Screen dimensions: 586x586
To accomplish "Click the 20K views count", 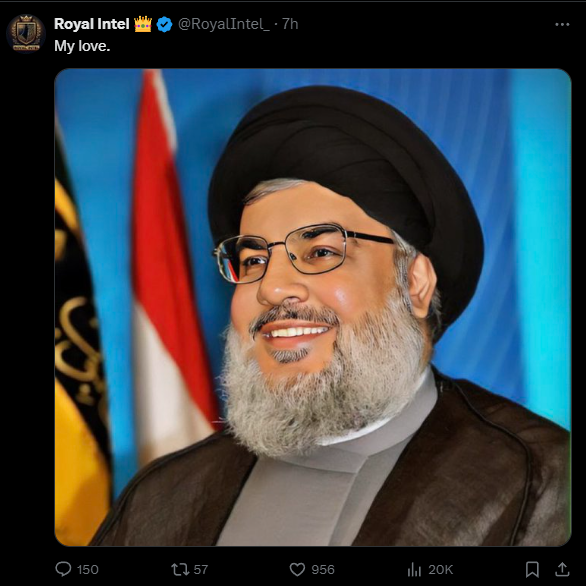I will click(441, 570).
